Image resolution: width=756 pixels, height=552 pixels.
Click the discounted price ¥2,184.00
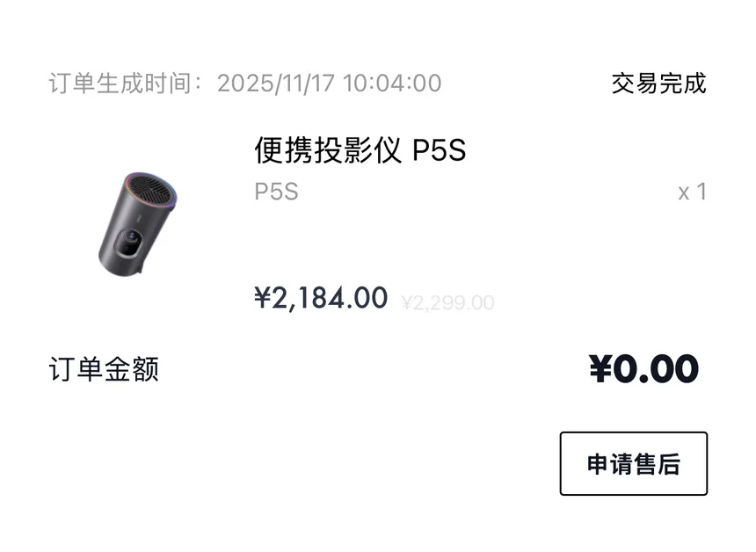click(321, 297)
